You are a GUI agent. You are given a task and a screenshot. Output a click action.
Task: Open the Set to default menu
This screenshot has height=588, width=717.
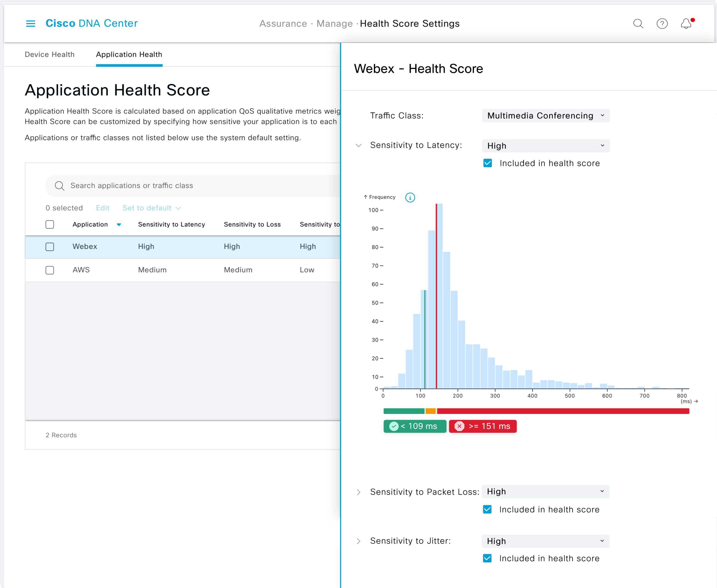151,208
